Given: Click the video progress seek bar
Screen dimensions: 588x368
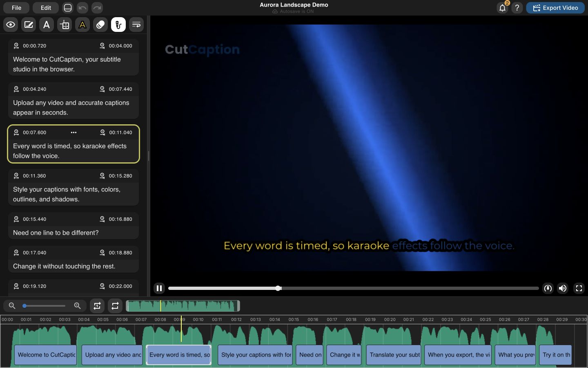Looking at the screenshot, I should point(354,288).
